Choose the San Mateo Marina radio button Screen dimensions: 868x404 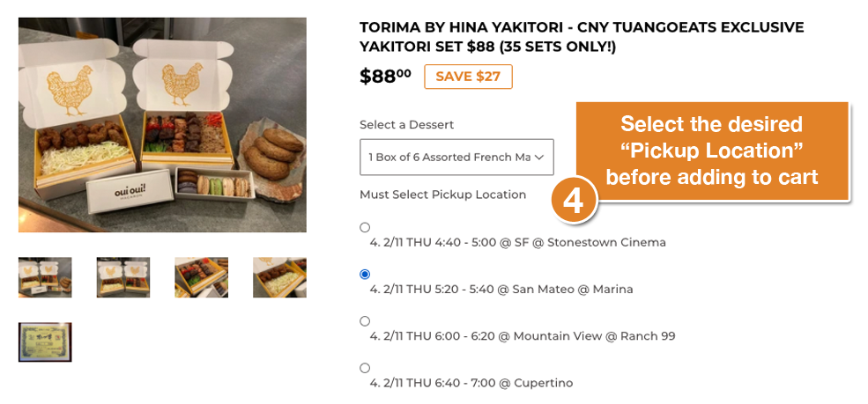click(x=365, y=275)
